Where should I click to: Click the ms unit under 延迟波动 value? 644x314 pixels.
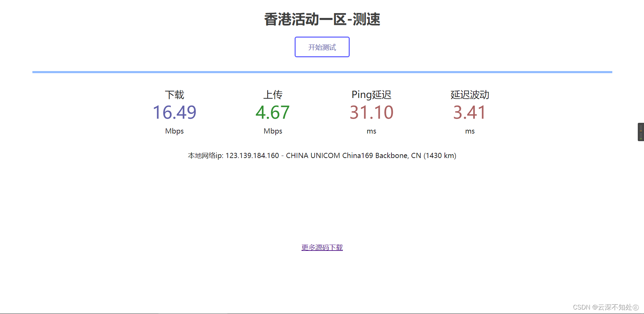tap(470, 131)
